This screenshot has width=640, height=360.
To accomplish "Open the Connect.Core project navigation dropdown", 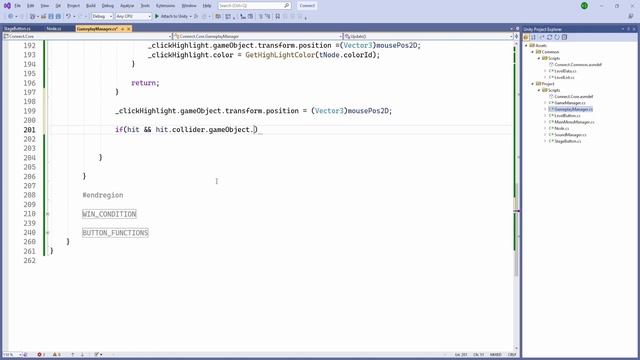I will pyautogui.click(x=88, y=36).
